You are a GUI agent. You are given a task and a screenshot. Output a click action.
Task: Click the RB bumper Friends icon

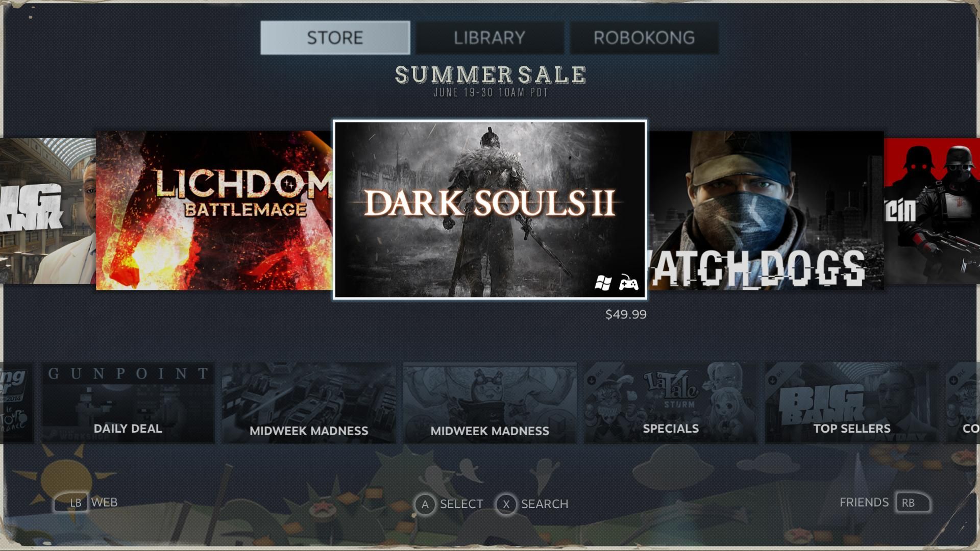click(x=913, y=503)
